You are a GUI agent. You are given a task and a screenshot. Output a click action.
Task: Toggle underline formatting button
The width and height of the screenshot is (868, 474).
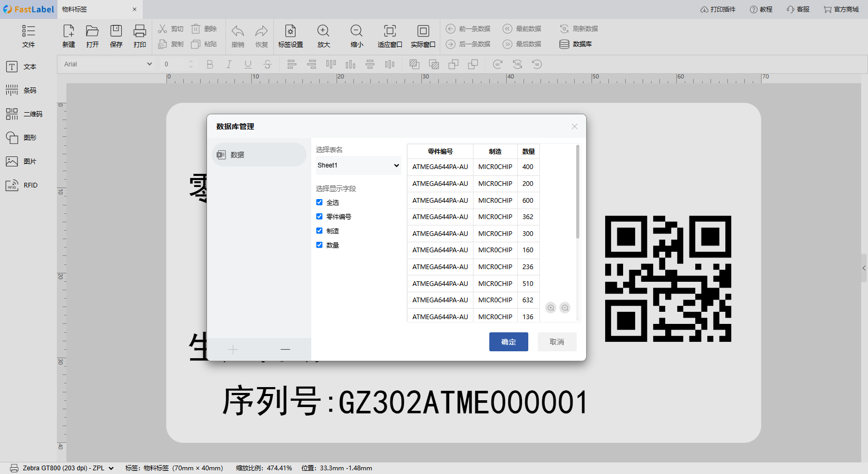[x=248, y=64]
